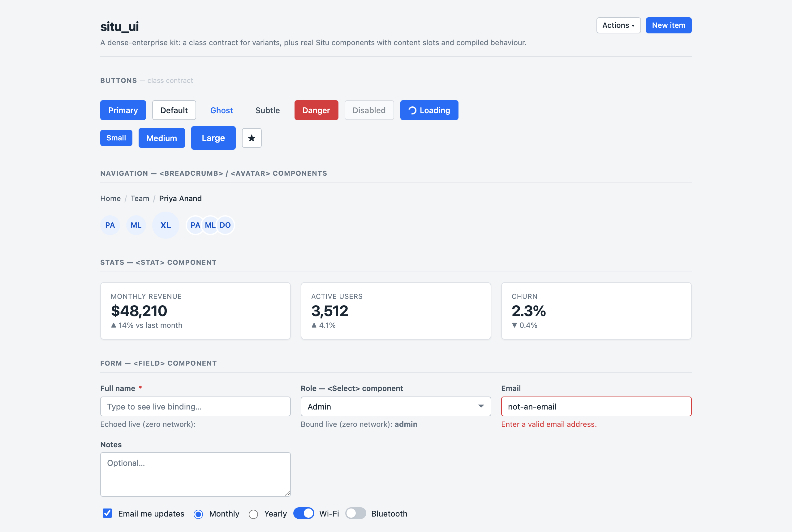Click the star icon button
This screenshot has width=792, height=532.
(252, 138)
